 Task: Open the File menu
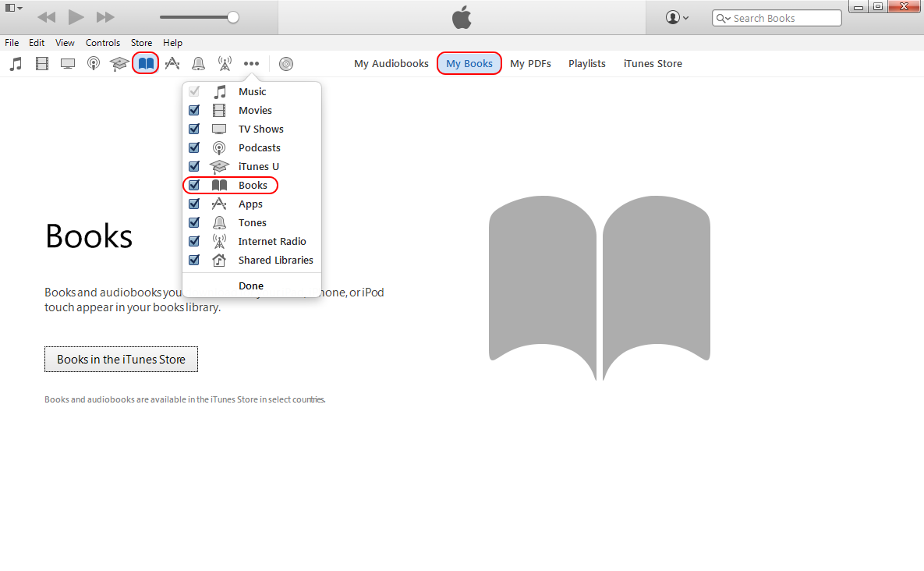click(x=12, y=42)
